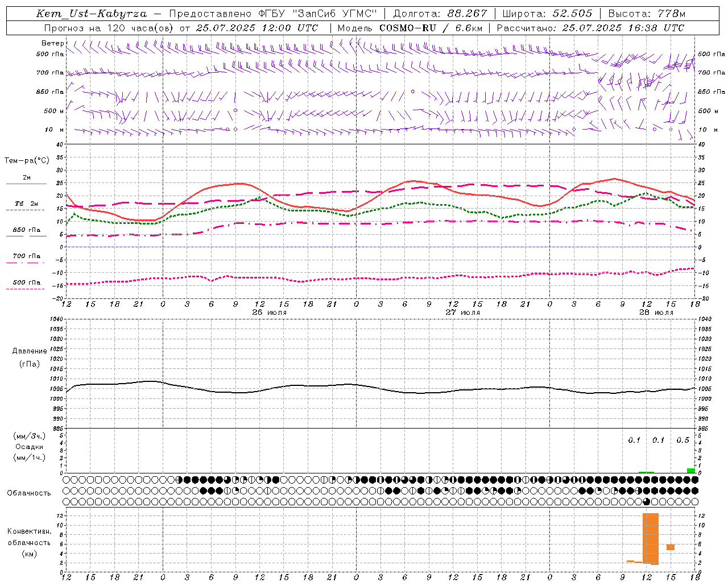Click the 28 июля date label
Image resolution: width=728 pixels, height=582 pixels.
tap(656, 313)
